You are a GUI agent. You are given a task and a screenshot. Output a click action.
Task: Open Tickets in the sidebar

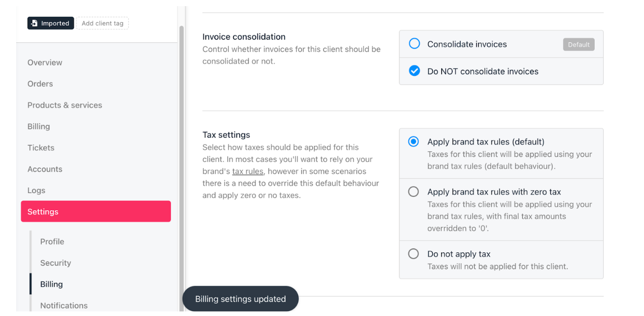tap(41, 148)
